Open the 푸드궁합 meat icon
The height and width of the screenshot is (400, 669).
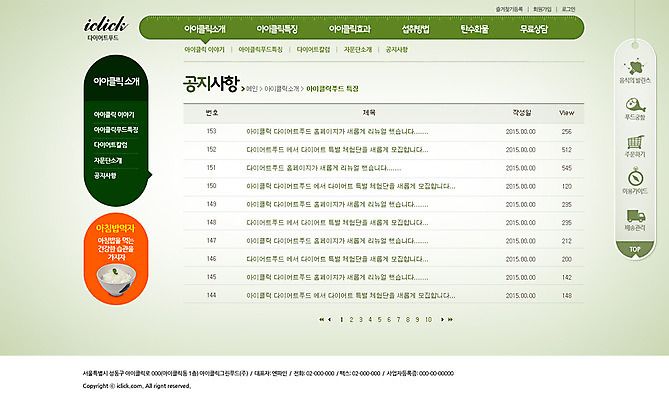[635, 104]
